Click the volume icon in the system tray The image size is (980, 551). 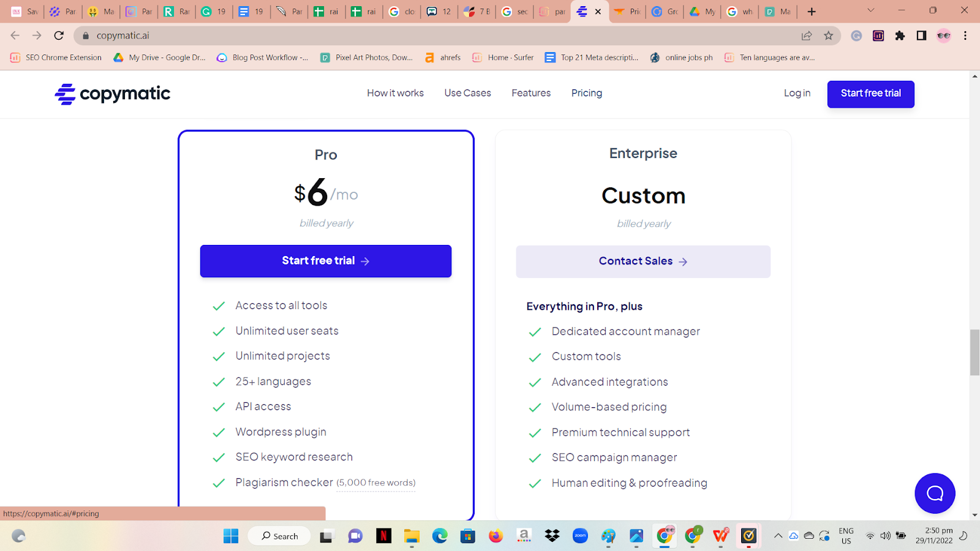pos(885,536)
